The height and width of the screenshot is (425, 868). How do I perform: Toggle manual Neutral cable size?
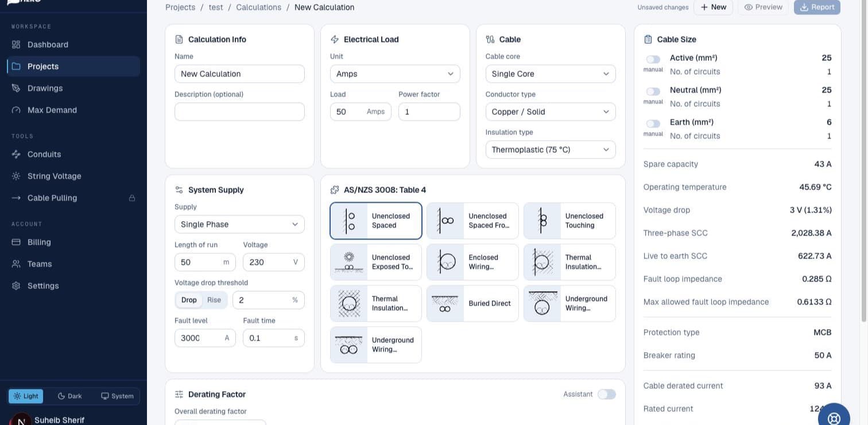653,91
